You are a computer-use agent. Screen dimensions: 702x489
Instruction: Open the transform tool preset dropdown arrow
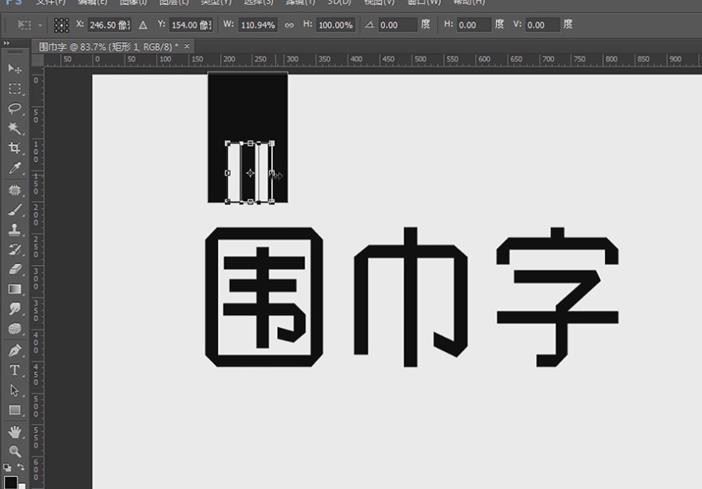(x=40, y=26)
